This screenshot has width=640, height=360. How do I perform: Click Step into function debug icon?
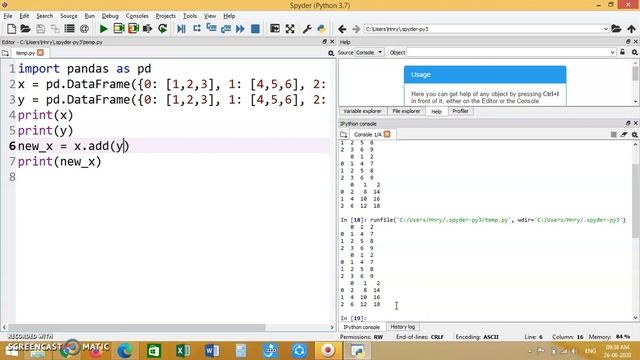pos(211,29)
